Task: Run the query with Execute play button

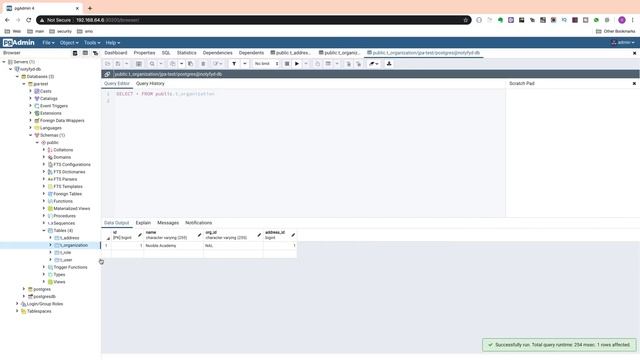Action: (x=297, y=64)
